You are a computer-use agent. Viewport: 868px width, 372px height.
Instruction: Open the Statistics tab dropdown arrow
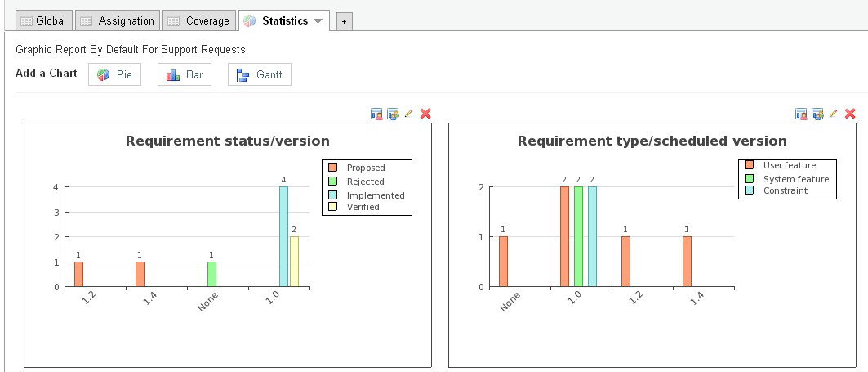tap(318, 21)
